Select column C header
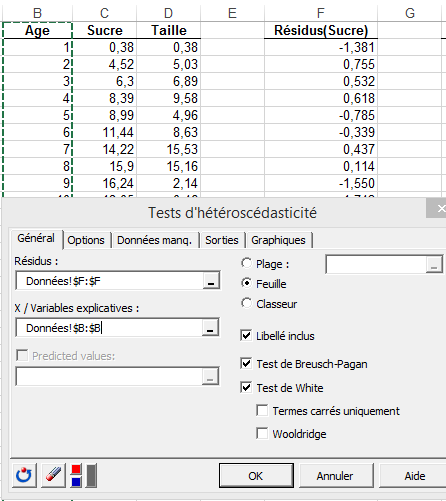The image size is (446, 501). click(x=105, y=13)
